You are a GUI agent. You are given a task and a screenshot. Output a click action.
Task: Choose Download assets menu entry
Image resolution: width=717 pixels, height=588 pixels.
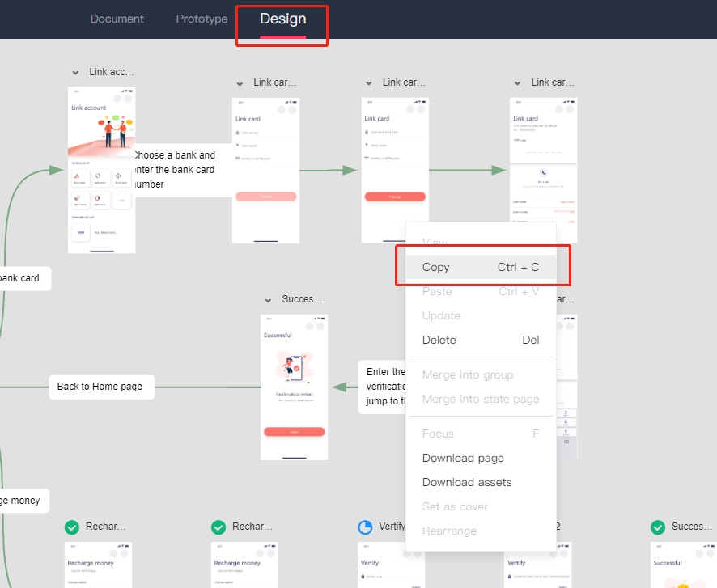481,482
